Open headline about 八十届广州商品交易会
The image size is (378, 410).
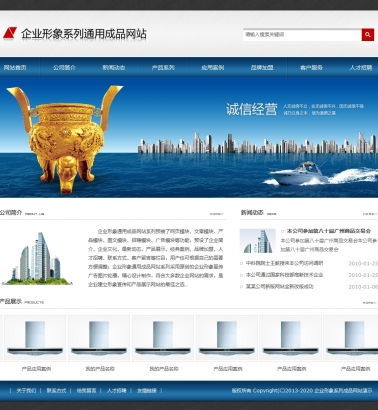(329, 231)
